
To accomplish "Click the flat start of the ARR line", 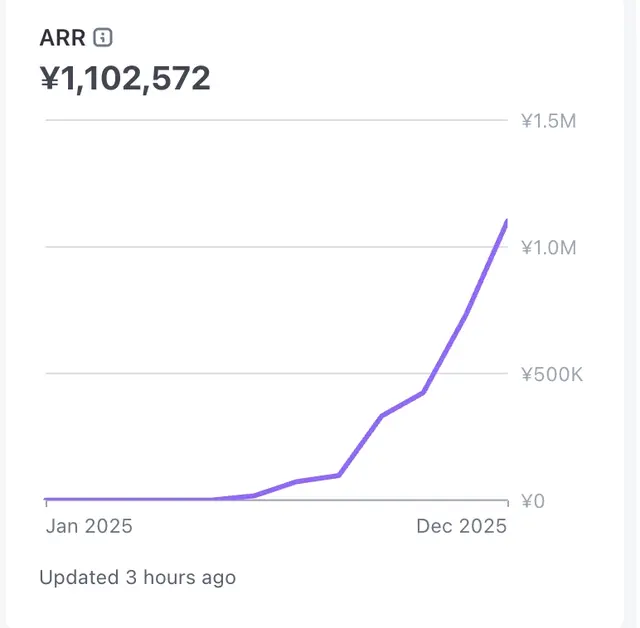I will tap(120, 498).
